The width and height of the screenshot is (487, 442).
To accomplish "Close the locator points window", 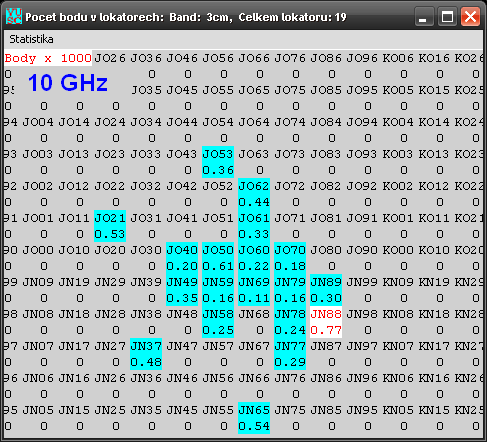I will pyautogui.click(x=470, y=17).
